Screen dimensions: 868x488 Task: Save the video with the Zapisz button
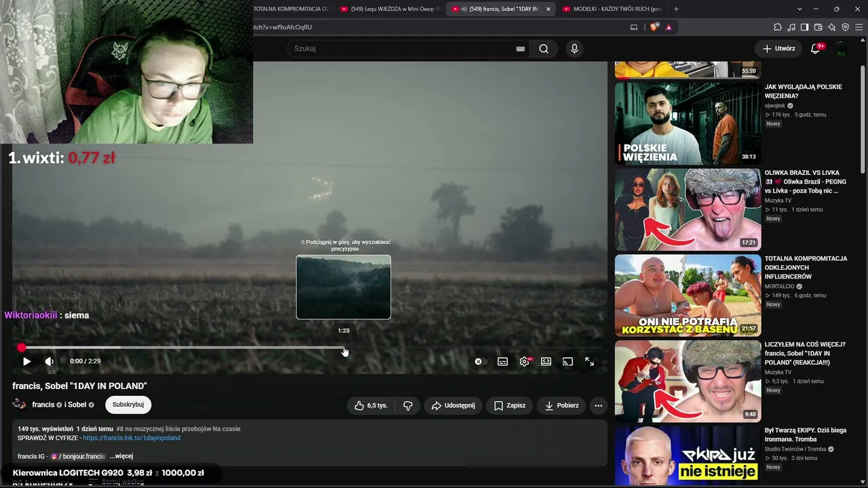(509, 405)
